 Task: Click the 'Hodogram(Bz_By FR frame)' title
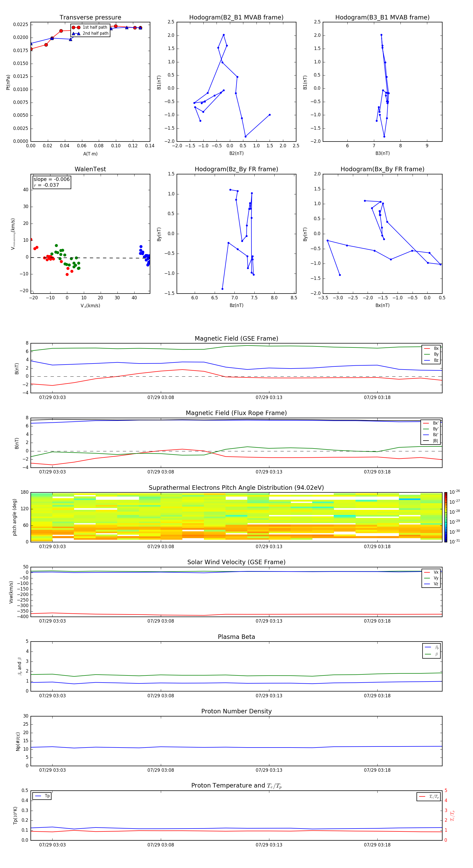click(x=236, y=169)
